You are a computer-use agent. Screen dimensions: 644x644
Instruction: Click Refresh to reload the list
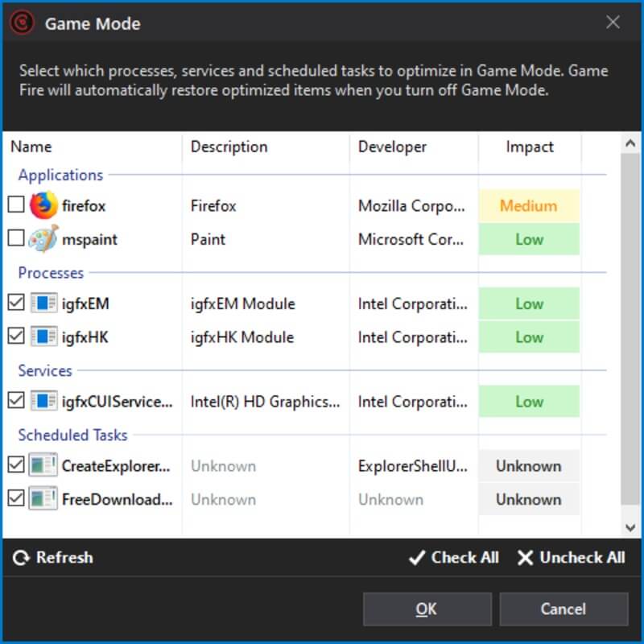53,557
